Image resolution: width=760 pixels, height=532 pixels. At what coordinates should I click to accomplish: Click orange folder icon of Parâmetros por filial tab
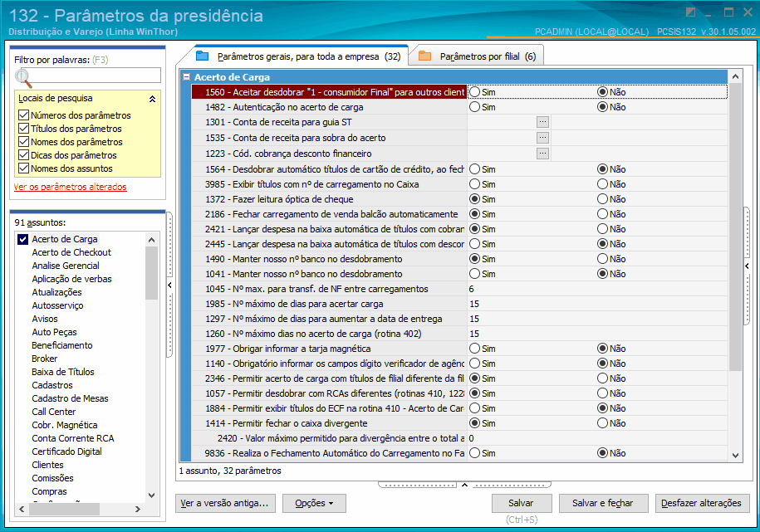(424, 56)
